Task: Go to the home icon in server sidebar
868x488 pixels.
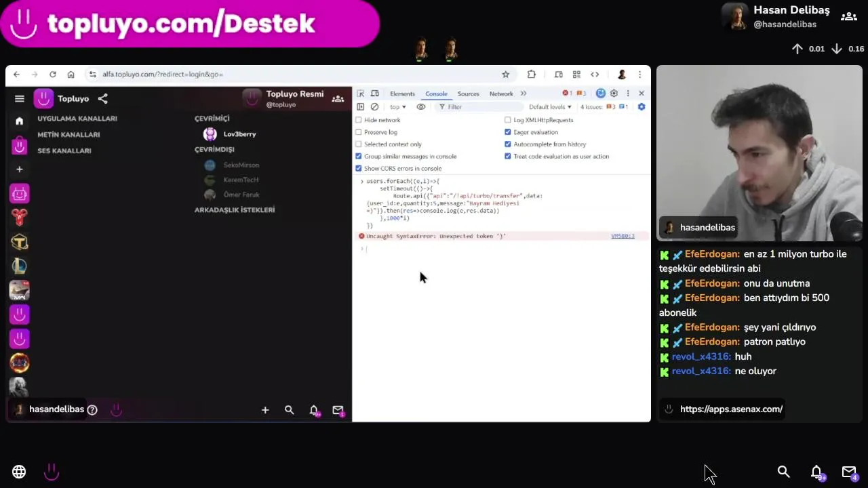Action: tap(19, 121)
